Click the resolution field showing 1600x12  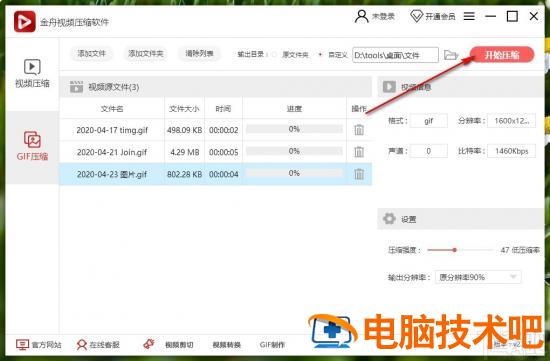coord(511,121)
